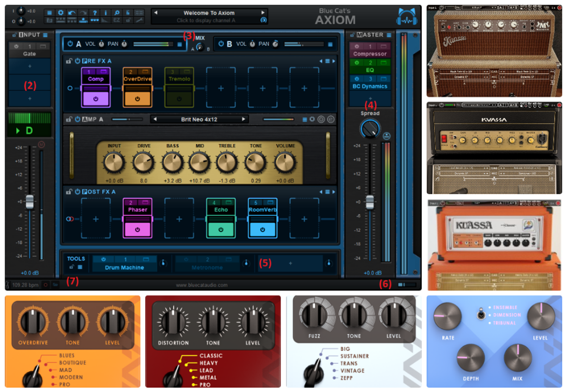Click the wrench icon in top toolbar
This screenshot has height=392, width=567.
tap(139, 20)
